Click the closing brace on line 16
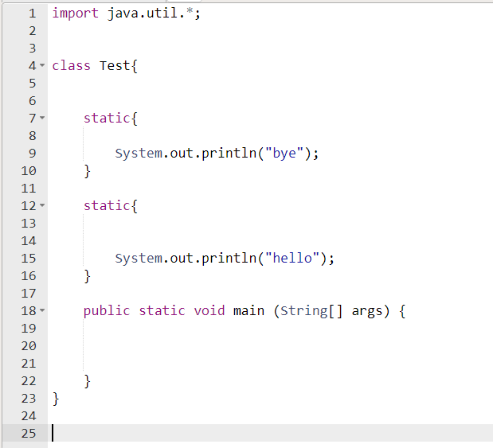This screenshot has height=448, width=493. pos(88,276)
